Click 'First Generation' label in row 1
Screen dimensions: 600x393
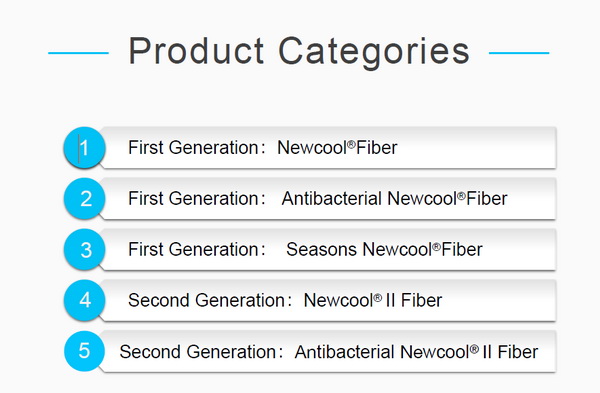tap(194, 148)
